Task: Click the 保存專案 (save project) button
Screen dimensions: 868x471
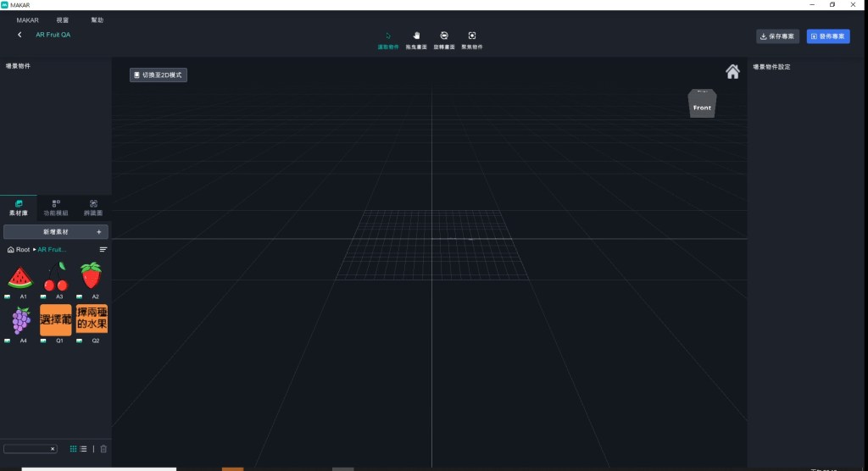Action: pos(777,36)
